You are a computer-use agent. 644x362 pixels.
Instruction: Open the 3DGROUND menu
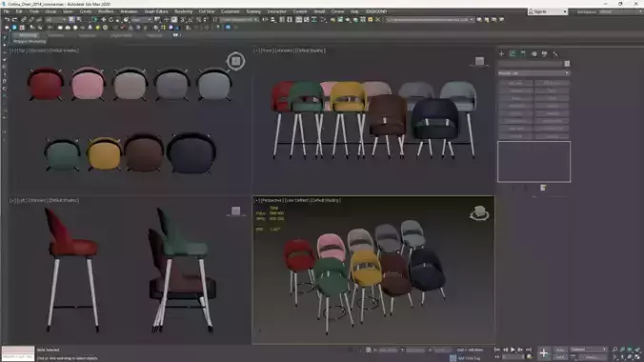click(376, 11)
